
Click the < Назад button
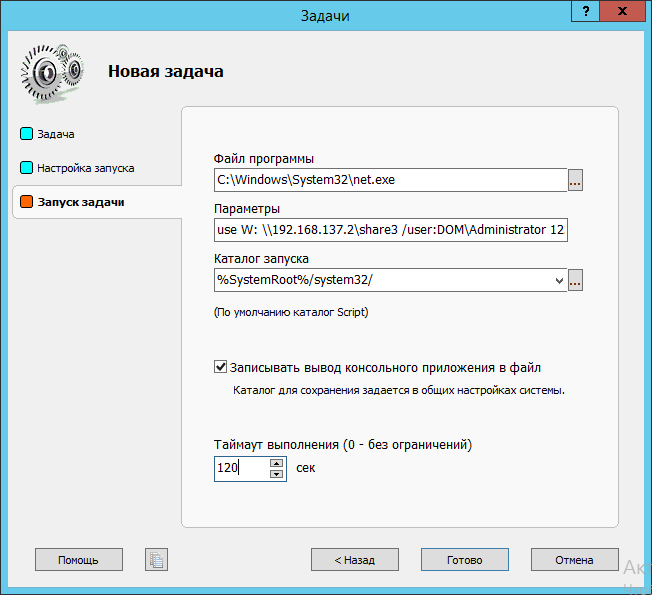tap(355, 560)
